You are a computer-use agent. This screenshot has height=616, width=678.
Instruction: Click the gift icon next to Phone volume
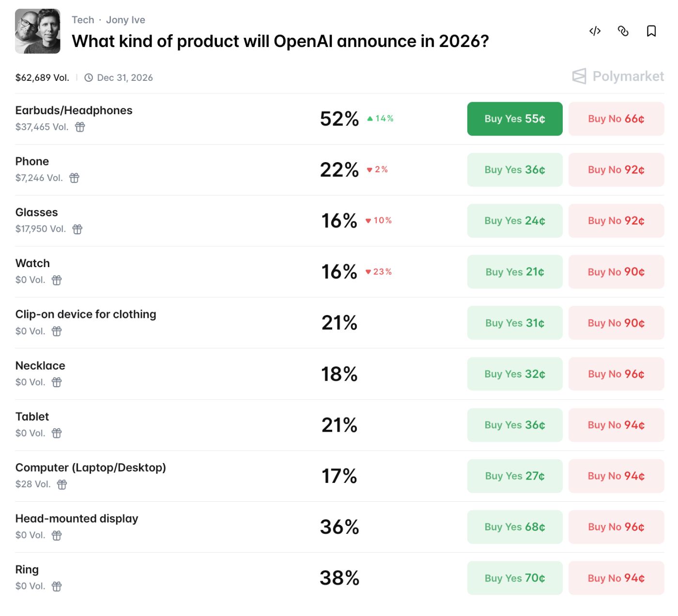pyautogui.click(x=74, y=178)
